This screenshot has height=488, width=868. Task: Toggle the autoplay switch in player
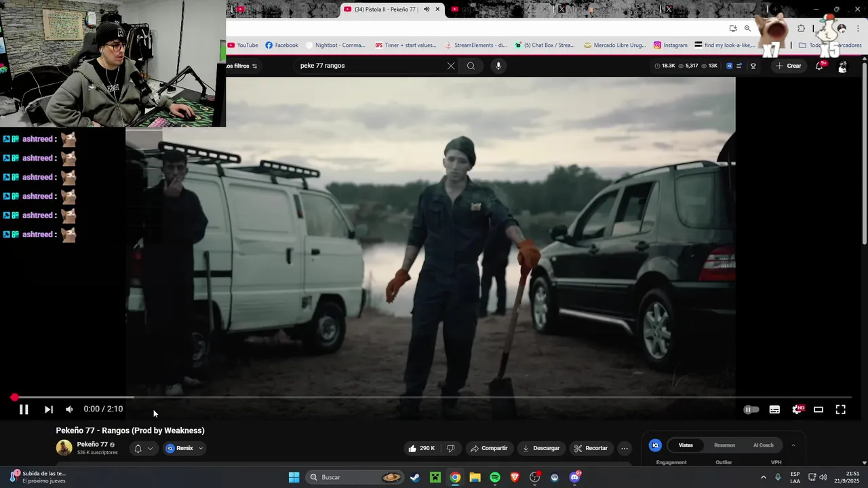[x=751, y=409]
